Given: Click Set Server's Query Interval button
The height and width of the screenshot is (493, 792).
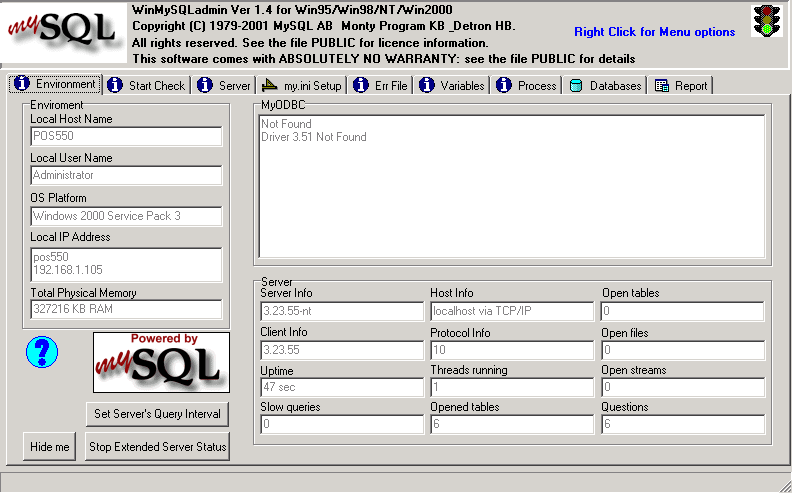Looking at the screenshot, I should coord(157,414).
